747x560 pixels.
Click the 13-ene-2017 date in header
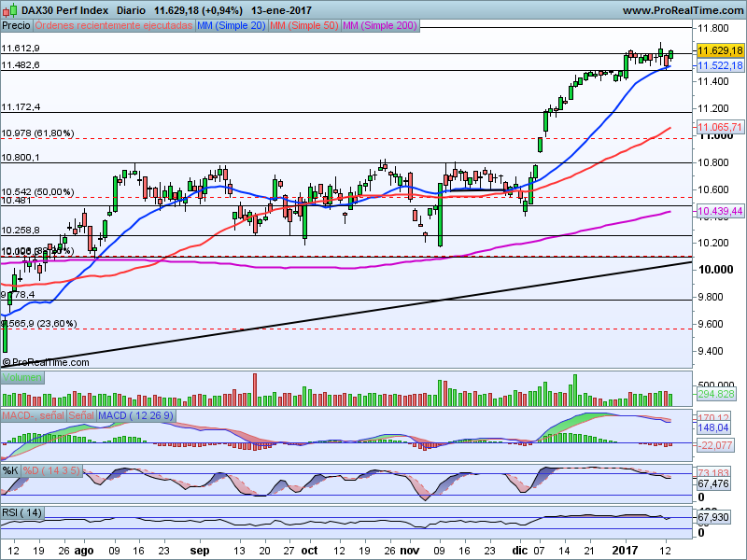tap(281, 10)
